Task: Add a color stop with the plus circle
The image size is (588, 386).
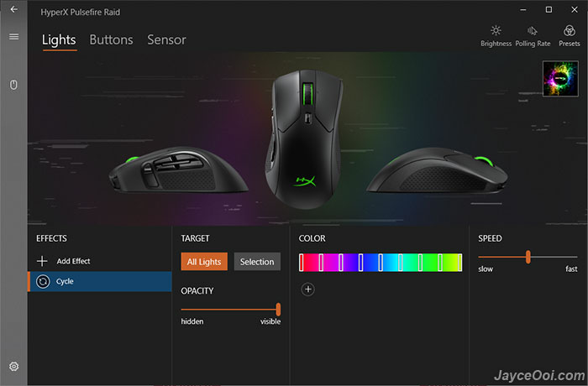Action: [x=308, y=289]
